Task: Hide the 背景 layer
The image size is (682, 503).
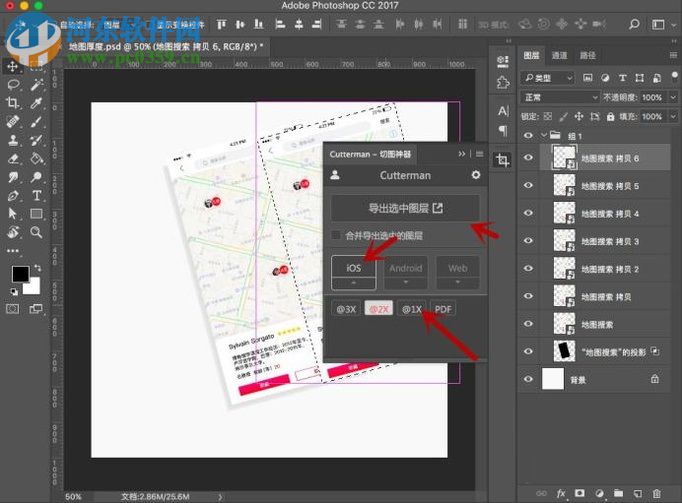Action: pyautogui.click(x=528, y=379)
